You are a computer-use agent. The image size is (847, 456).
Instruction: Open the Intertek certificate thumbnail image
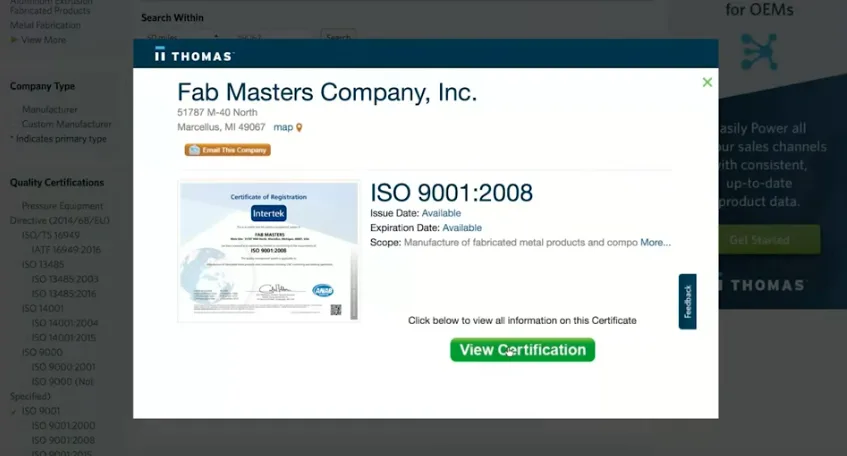tap(268, 251)
